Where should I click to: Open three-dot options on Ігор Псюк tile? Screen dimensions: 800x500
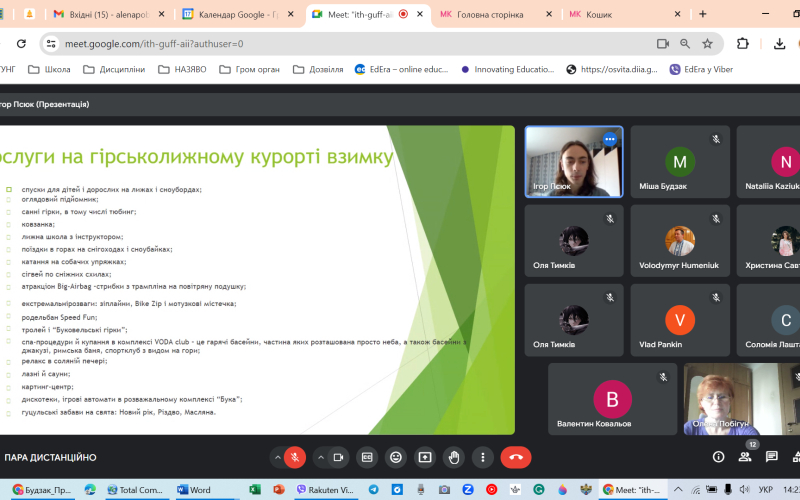pyautogui.click(x=610, y=139)
